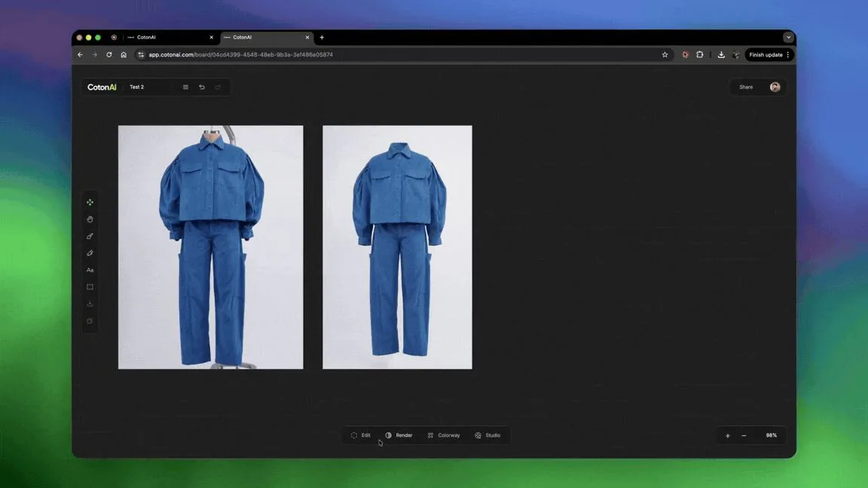Open a new browser tab
The height and width of the screenshot is (488, 868).
(x=322, y=37)
